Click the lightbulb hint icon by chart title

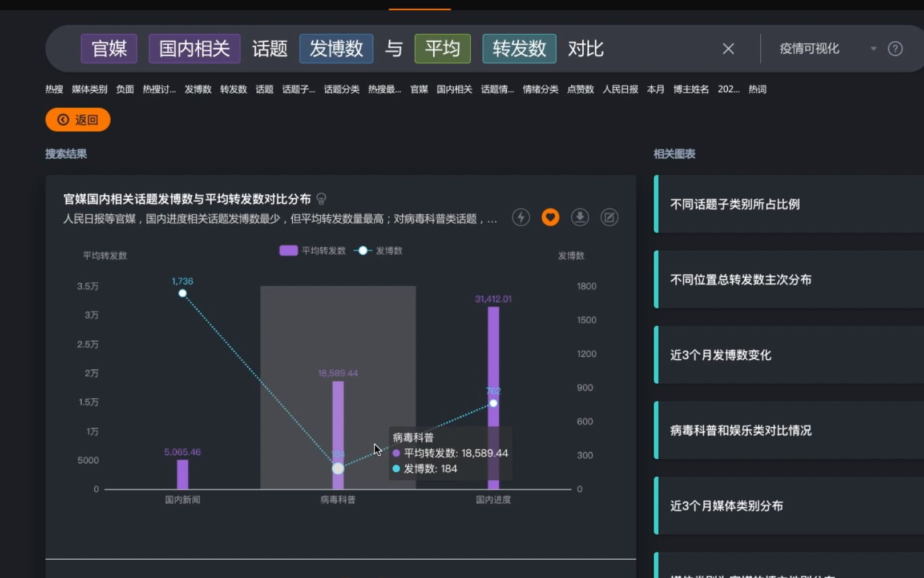(321, 199)
